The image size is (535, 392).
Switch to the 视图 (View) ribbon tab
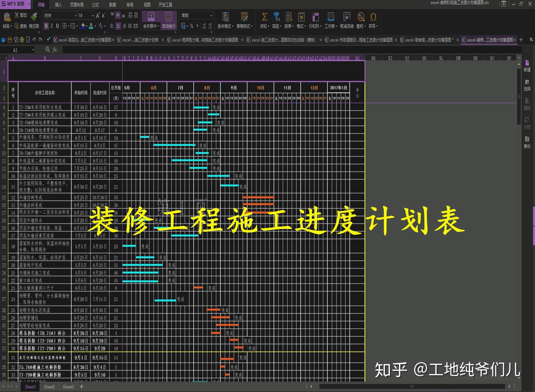point(147,5)
